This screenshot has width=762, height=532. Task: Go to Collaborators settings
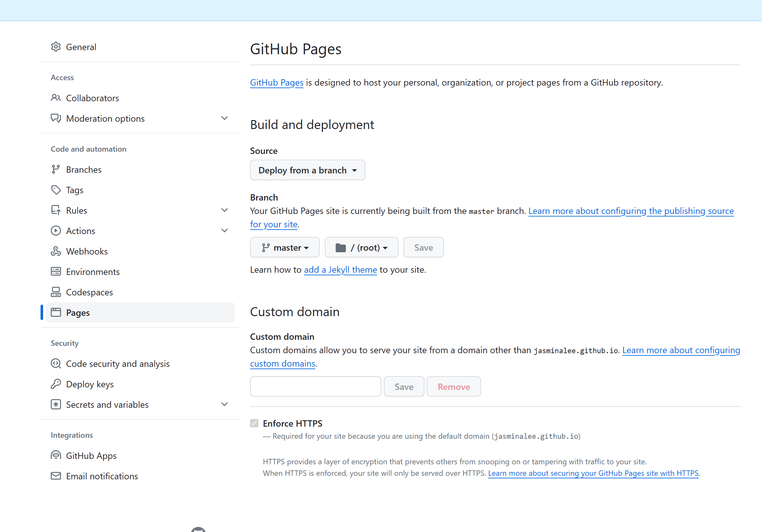coord(140,98)
